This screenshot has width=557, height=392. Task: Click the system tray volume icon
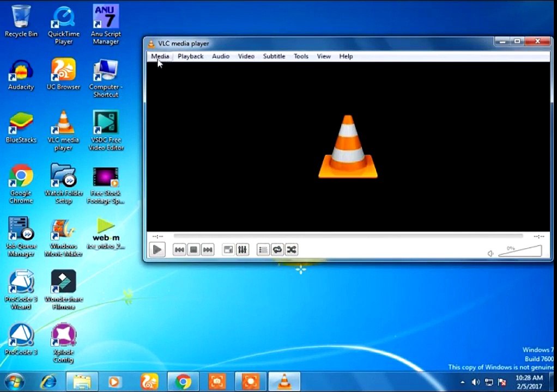pyautogui.click(x=475, y=382)
